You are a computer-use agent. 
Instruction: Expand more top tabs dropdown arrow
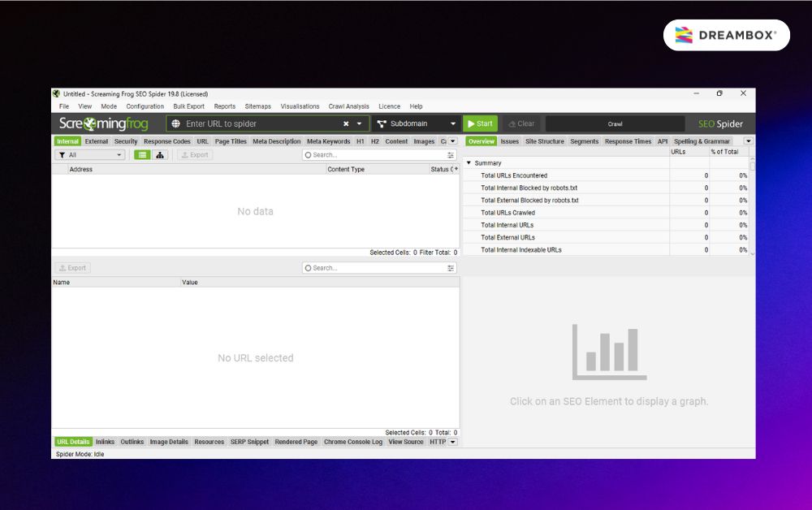pyautogui.click(x=452, y=140)
